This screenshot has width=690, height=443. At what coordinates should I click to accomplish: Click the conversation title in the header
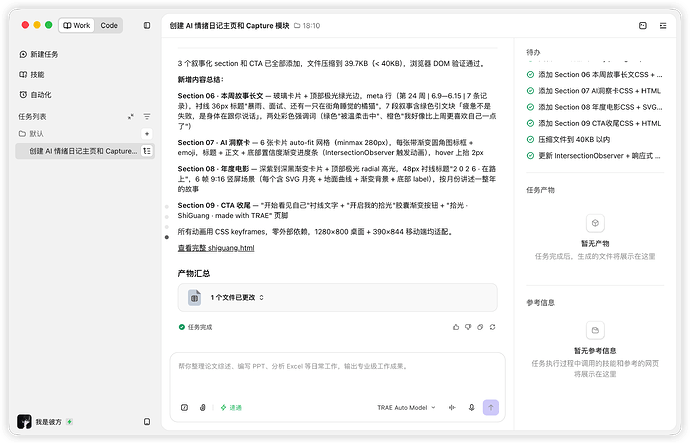coord(229,26)
